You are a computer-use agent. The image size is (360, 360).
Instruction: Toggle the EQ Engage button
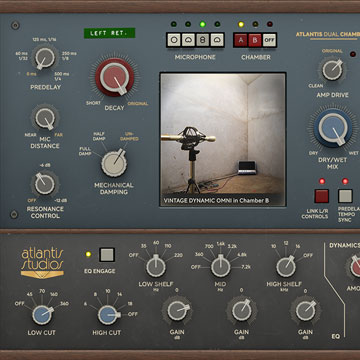107,255
